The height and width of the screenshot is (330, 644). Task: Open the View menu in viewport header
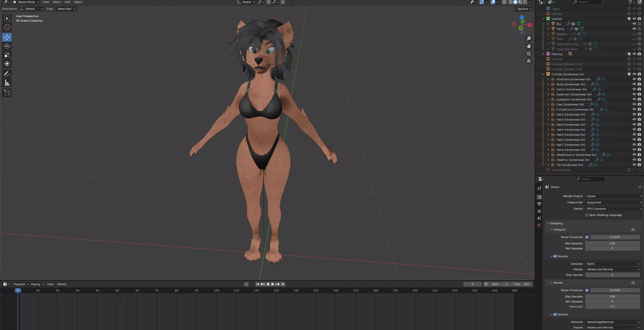tap(46, 2)
